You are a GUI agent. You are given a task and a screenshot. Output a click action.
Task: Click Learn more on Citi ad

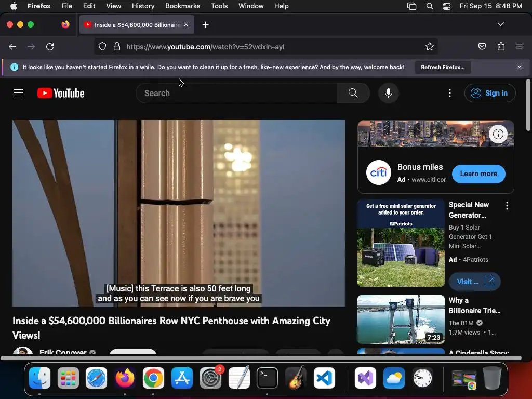(x=478, y=174)
